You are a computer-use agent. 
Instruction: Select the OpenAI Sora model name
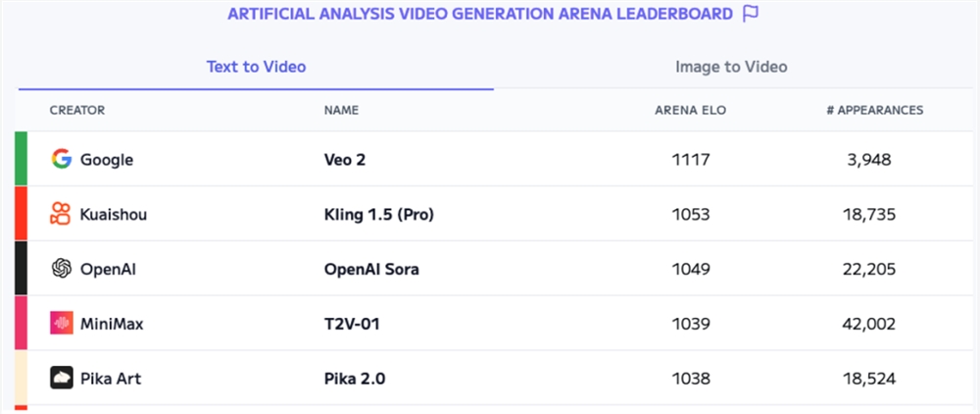click(x=371, y=269)
